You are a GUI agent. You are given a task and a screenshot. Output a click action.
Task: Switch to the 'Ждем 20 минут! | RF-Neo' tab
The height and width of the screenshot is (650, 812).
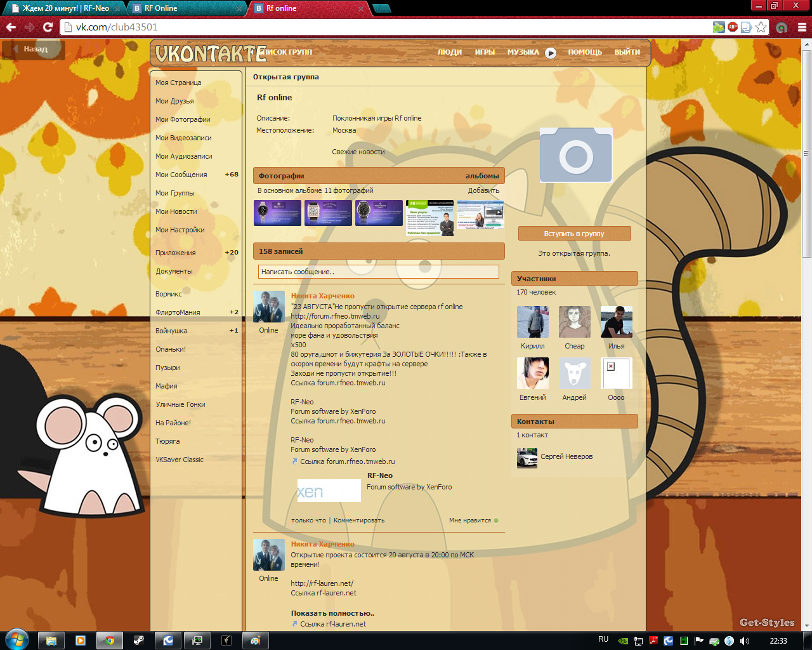click(65, 8)
